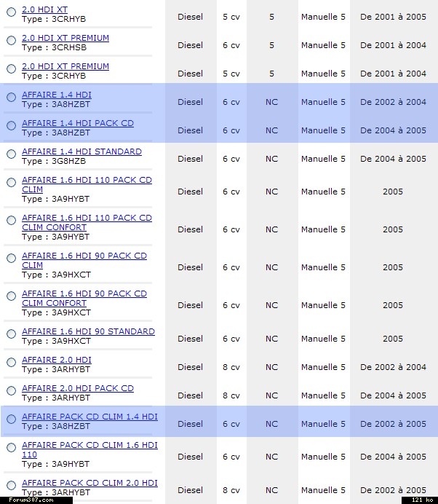Select the AFFAIRE PACK CD CLIM 1.4 HDI radio button

point(11,419)
